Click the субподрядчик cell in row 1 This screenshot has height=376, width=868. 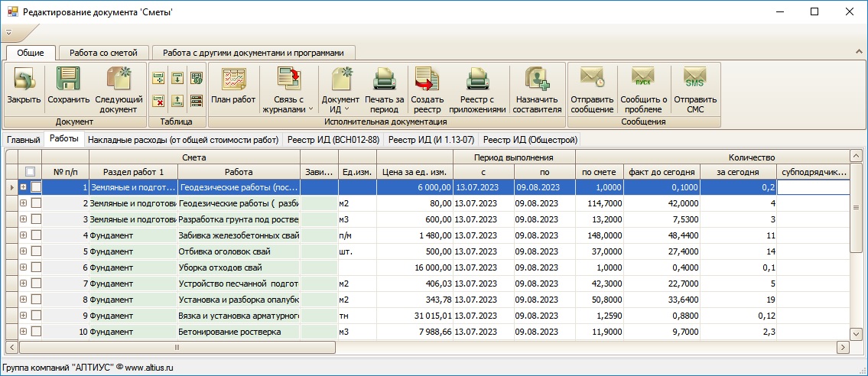tap(813, 187)
